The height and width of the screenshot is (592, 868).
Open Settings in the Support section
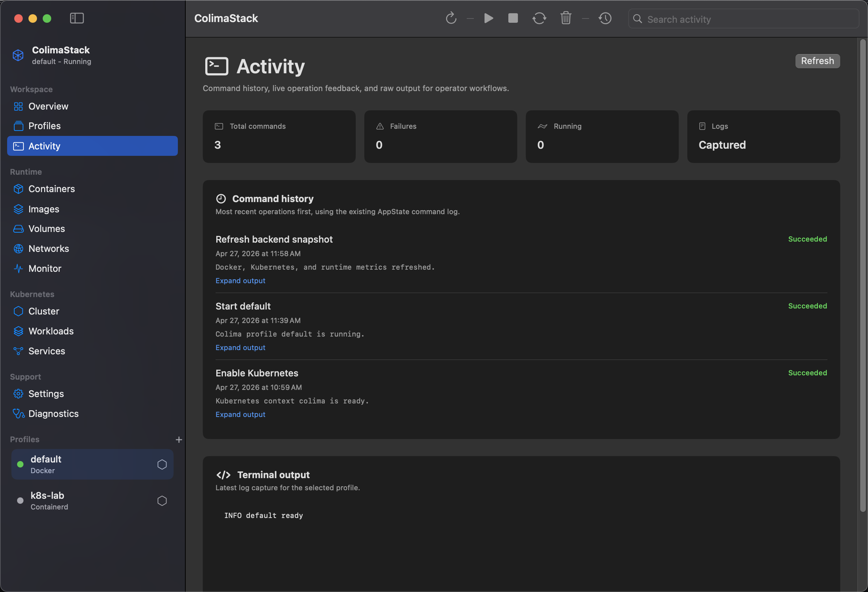pos(92,394)
